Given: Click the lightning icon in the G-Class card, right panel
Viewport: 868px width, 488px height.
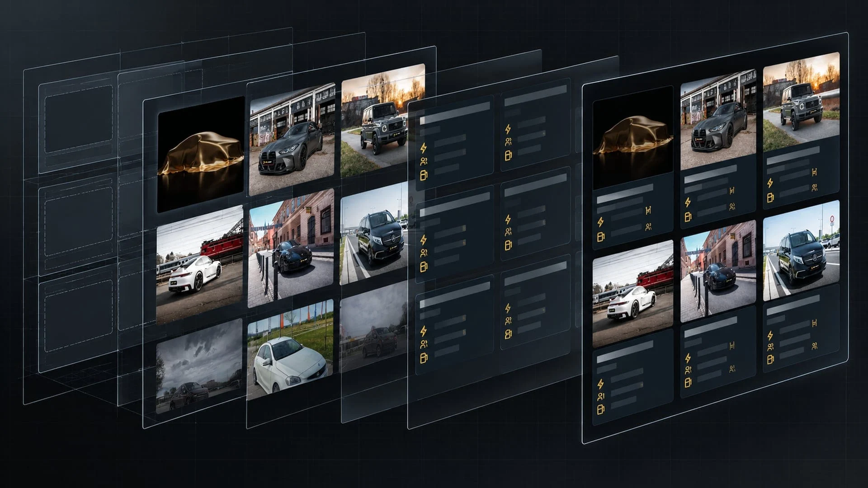Looking at the screenshot, I should coord(770,183).
